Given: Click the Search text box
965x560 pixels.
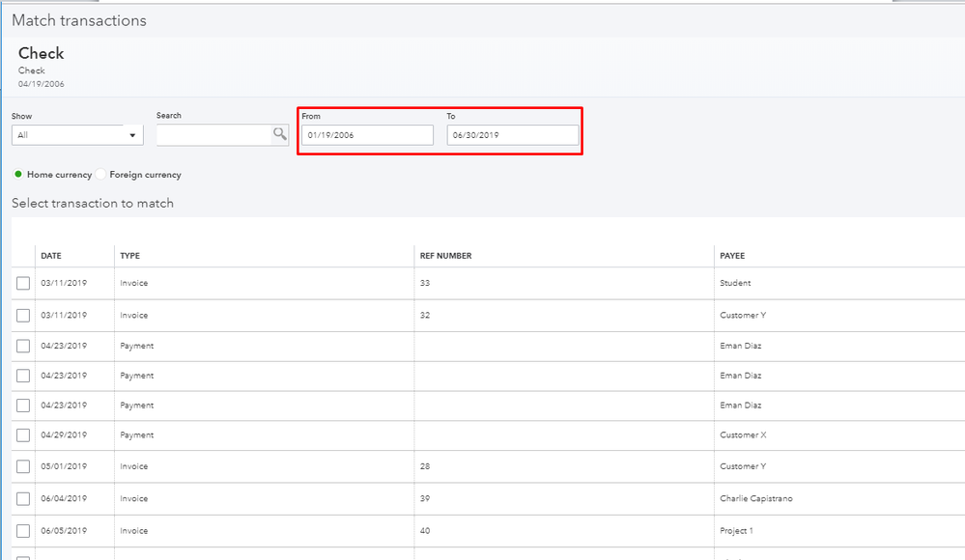Looking at the screenshot, I should click(x=214, y=135).
